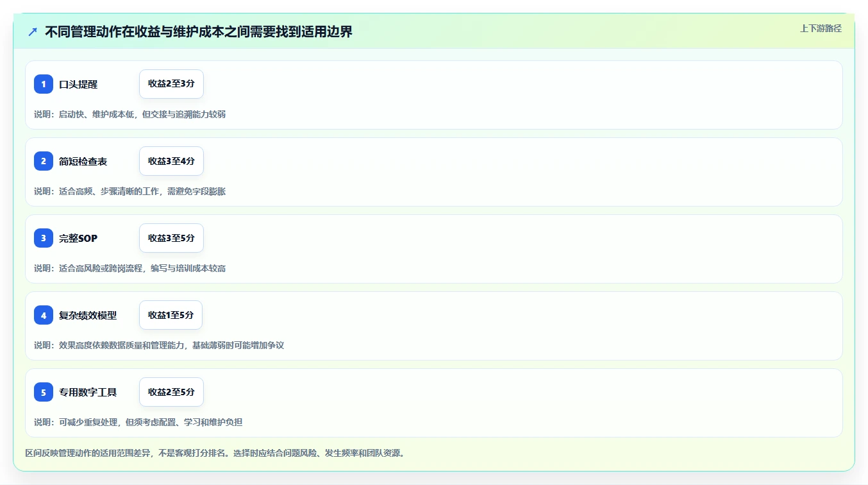Screen dimensions: 868x485
Task: Click the number 3 badge for 完整SOP
Action: (x=44, y=238)
